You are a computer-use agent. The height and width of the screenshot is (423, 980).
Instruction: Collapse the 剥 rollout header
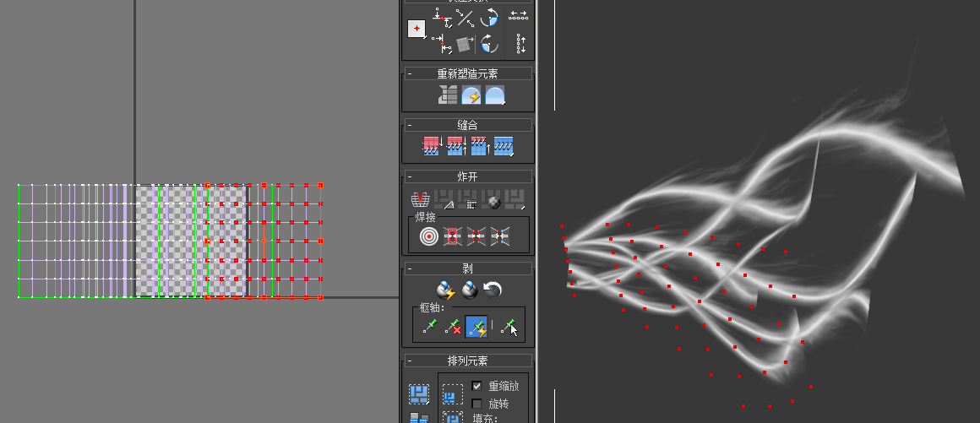(x=468, y=268)
